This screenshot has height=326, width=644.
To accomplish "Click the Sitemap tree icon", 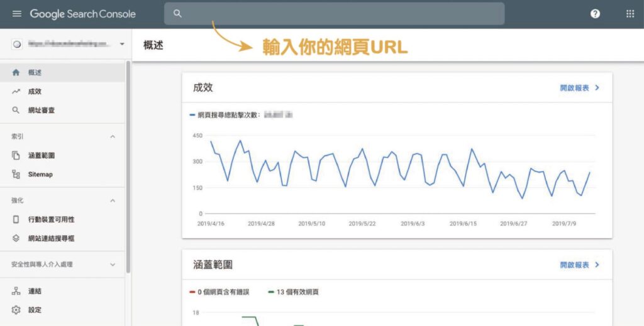I will click(16, 174).
